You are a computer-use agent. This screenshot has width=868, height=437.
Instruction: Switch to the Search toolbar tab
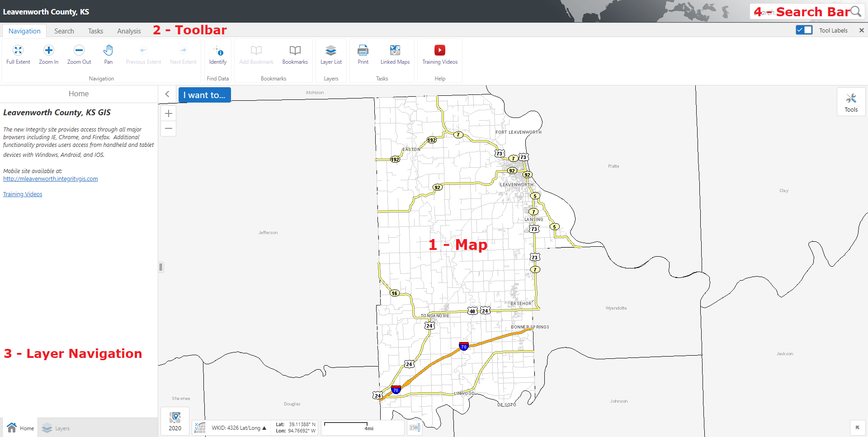point(64,31)
